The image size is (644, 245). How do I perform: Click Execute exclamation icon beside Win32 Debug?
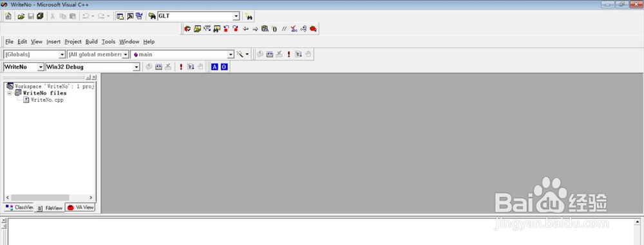(181, 67)
